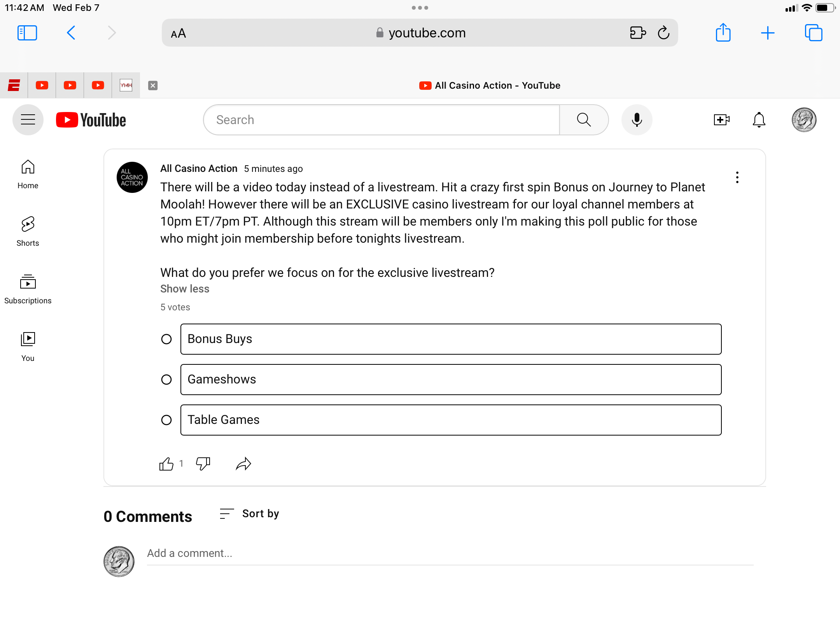The width and height of the screenshot is (840, 630).
Task: Open the All Casino Action channel name
Action: [x=199, y=168]
